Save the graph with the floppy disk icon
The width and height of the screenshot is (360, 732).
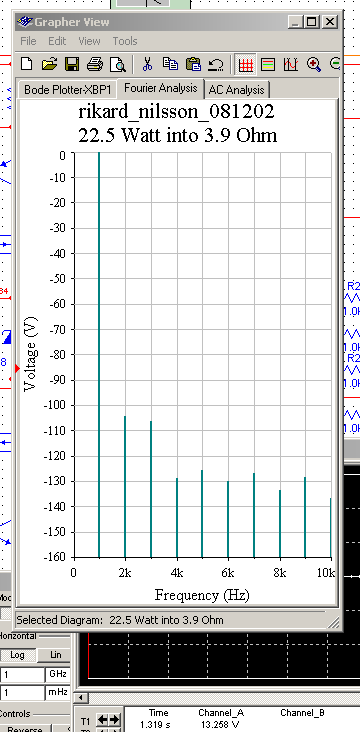tap(72, 64)
